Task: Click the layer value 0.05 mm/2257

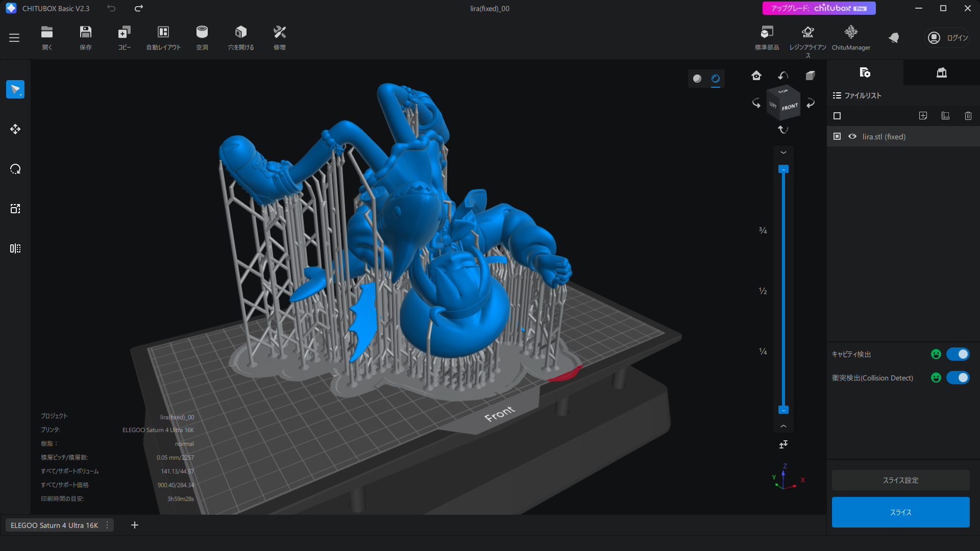Action: [175, 458]
